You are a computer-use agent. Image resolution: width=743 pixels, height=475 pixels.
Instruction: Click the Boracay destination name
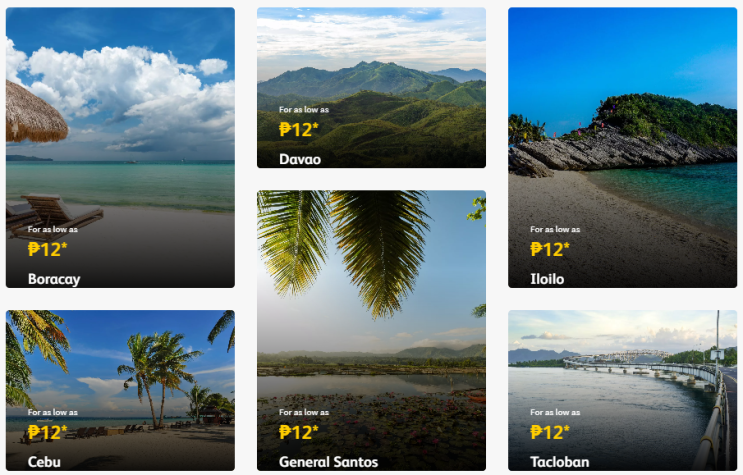54,279
